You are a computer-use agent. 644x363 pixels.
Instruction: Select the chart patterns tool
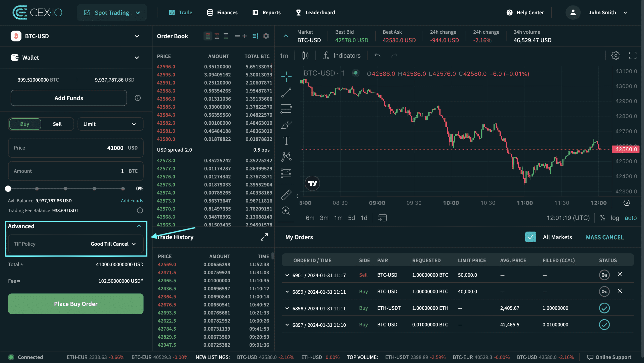pyautogui.click(x=286, y=157)
